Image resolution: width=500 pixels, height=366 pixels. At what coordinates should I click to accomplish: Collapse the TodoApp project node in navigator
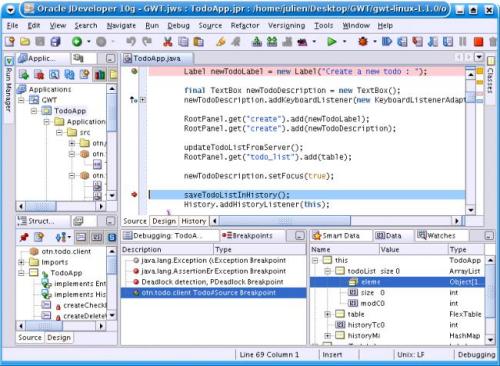coord(34,111)
